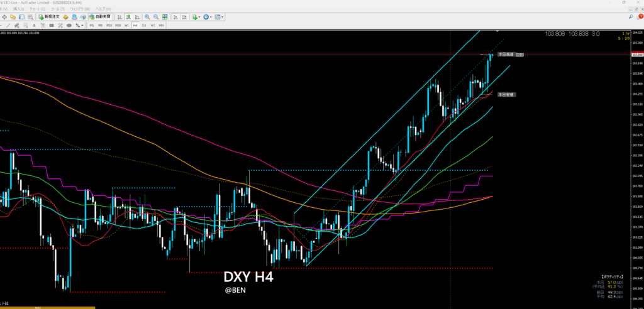Click the price scale at chart right
The image size is (644, 309).
coord(635,157)
